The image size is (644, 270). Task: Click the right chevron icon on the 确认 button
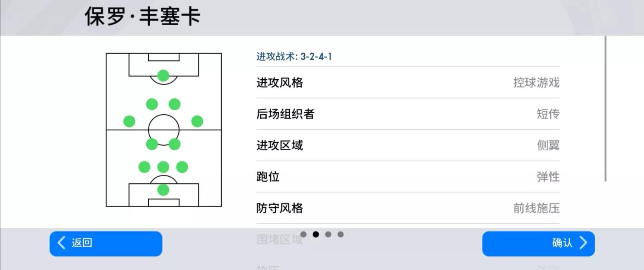tap(583, 244)
